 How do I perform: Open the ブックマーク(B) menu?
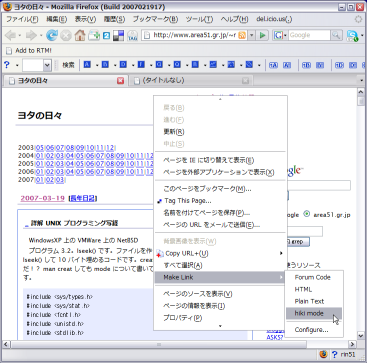155,19
